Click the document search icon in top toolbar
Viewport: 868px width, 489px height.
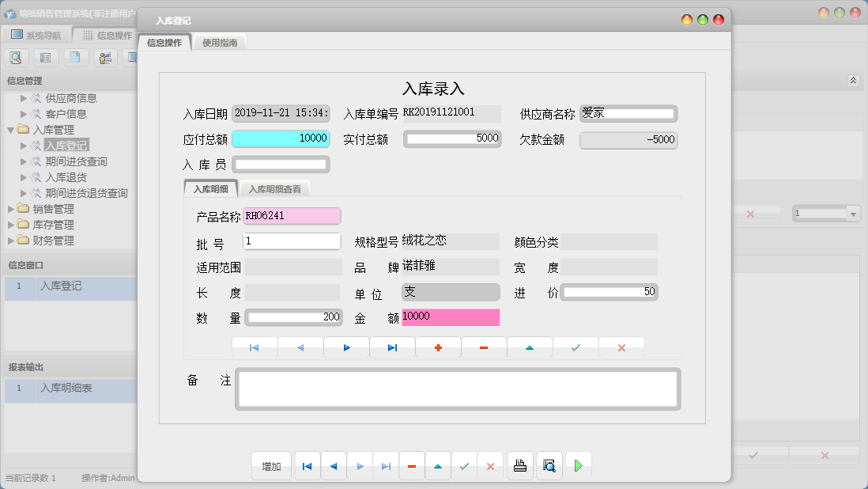tap(16, 57)
